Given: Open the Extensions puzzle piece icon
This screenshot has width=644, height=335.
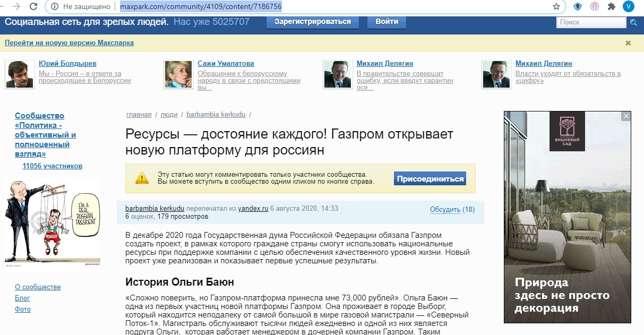Looking at the screenshot, I should pos(612,6).
